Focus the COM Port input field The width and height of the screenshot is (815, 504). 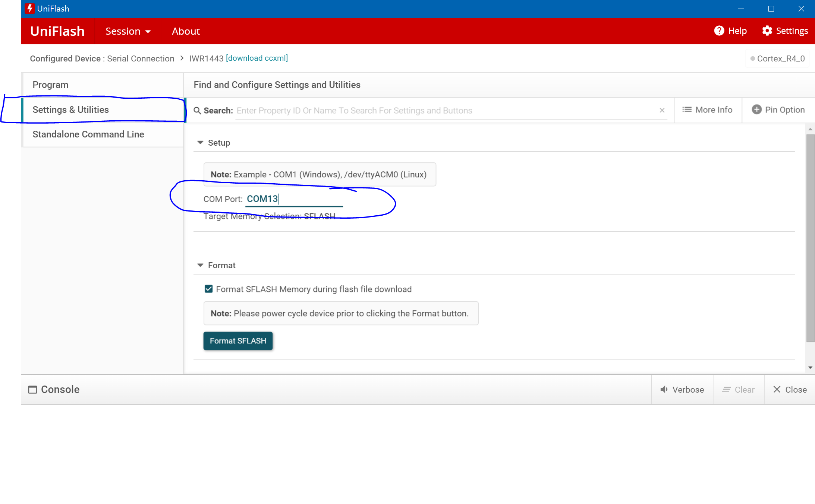(x=294, y=199)
